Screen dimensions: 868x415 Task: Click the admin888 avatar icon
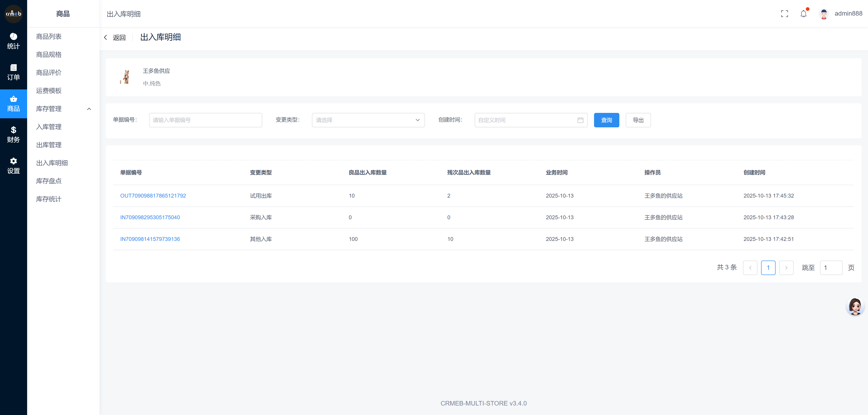coord(823,14)
